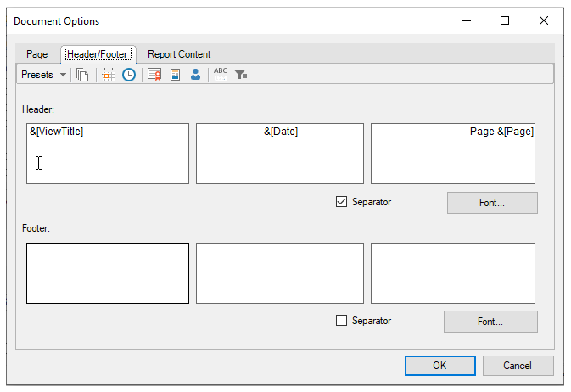Viewport: 571px width, 392px height.
Task: Click the header Font... button
Action: point(491,203)
